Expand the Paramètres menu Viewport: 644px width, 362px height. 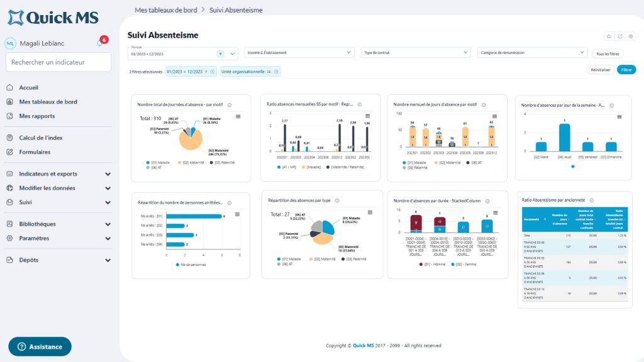coord(58,238)
